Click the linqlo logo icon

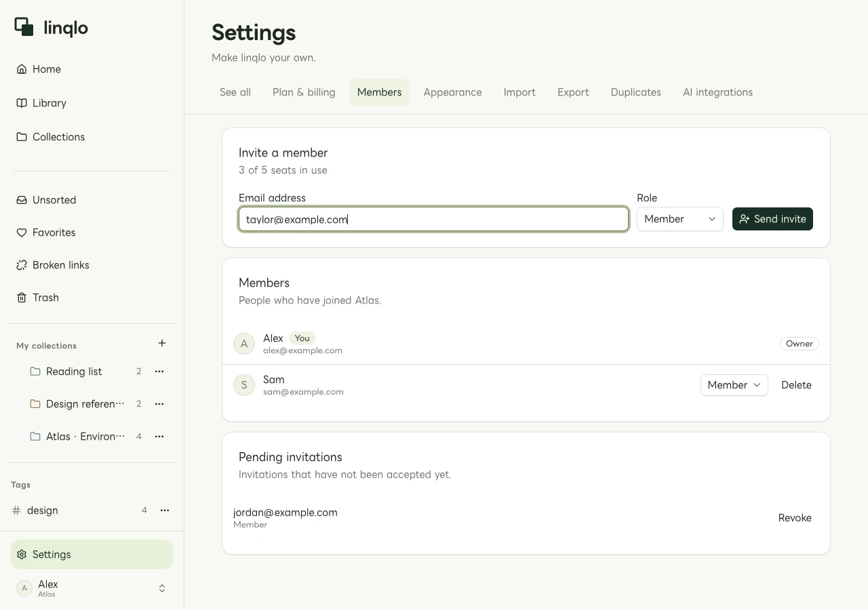tap(24, 26)
